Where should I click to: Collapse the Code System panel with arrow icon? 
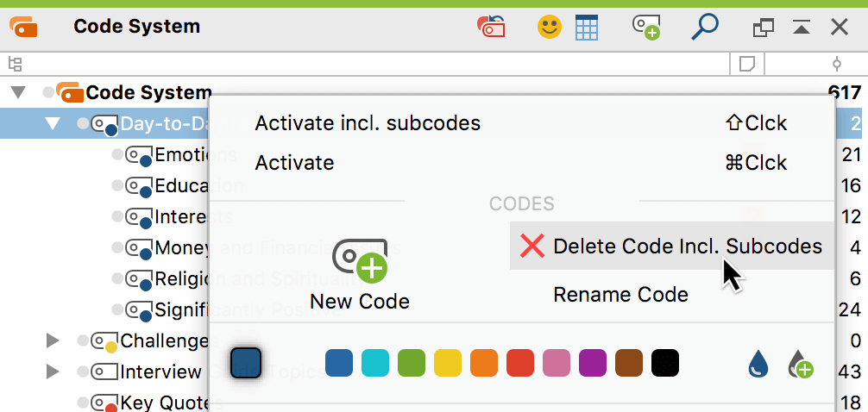pos(802,27)
